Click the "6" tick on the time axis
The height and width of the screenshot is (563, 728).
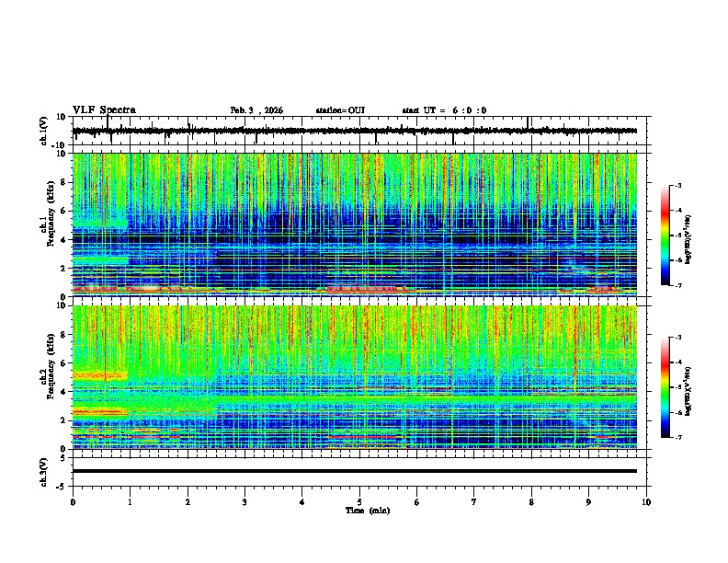click(417, 502)
